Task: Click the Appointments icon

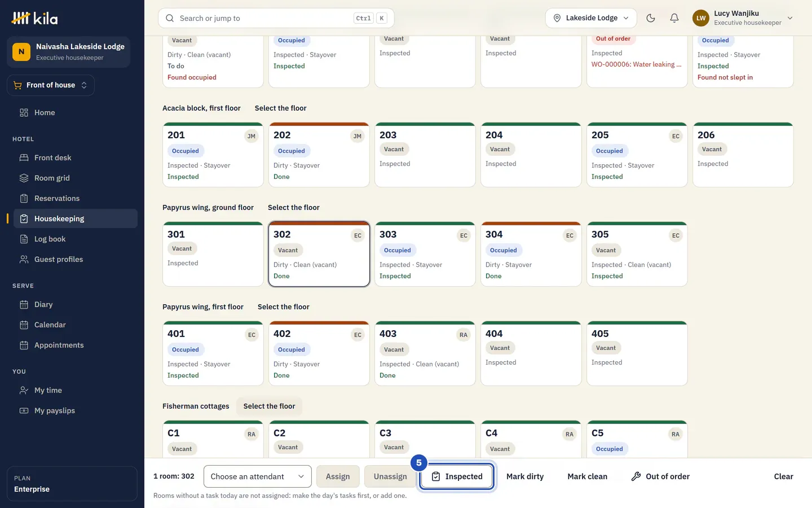Action: click(x=24, y=345)
